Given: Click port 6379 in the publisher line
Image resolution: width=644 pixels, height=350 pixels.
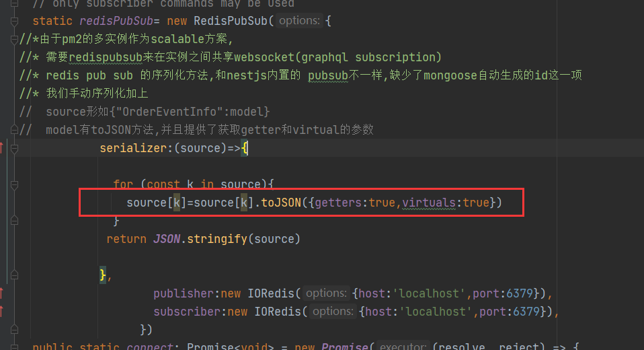Looking at the screenshot, I should point(520,293).
